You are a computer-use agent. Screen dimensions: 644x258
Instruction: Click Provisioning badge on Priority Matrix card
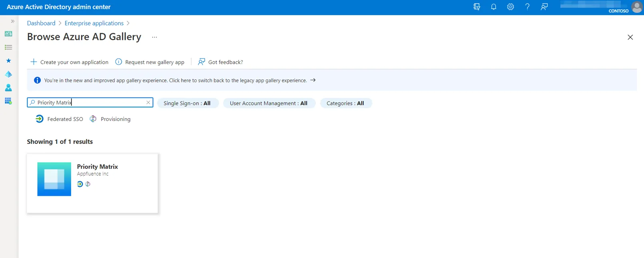tap(88, 184)
